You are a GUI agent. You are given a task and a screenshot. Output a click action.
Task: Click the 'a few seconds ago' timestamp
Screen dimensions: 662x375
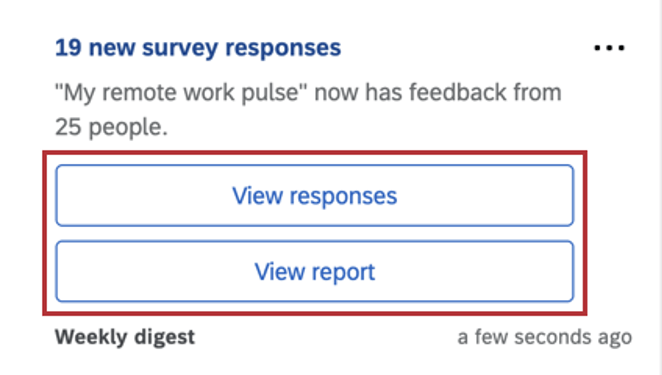pyautogui.click(x=545, y=337)
